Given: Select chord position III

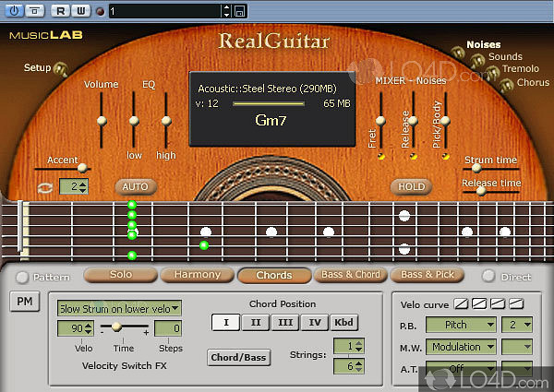Looking at the screenshot, I should (285, 322).
